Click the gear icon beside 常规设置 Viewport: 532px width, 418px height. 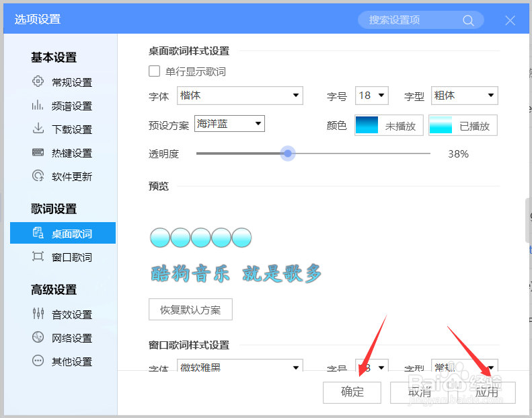[38, 81]
